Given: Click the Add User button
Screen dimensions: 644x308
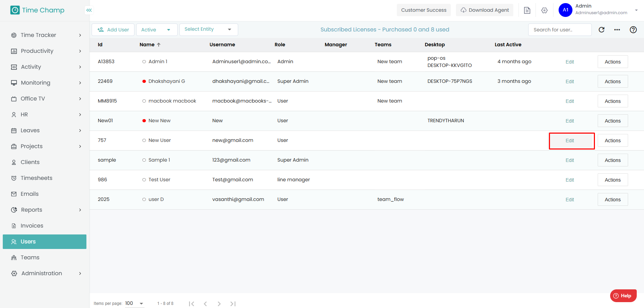Looking at the screenshot, I should 113,30.
